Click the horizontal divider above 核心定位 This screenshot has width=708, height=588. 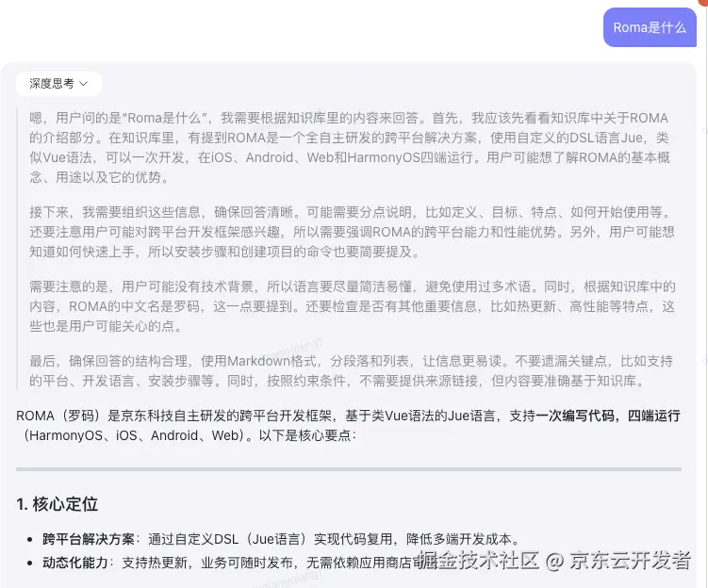pos(349,468)
